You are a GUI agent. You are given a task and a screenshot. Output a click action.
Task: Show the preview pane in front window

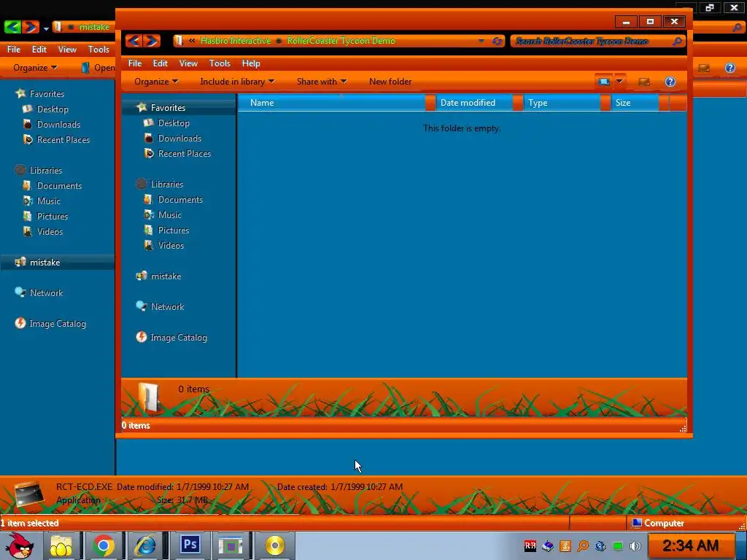click(644, 82)
